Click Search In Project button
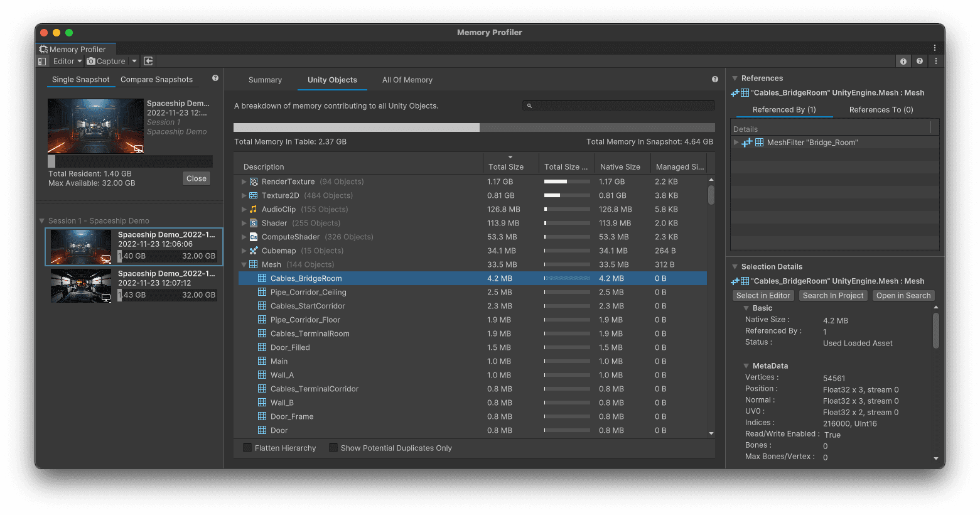The width and height of the screenshot is (980, 515). click(x=833, y=295)
